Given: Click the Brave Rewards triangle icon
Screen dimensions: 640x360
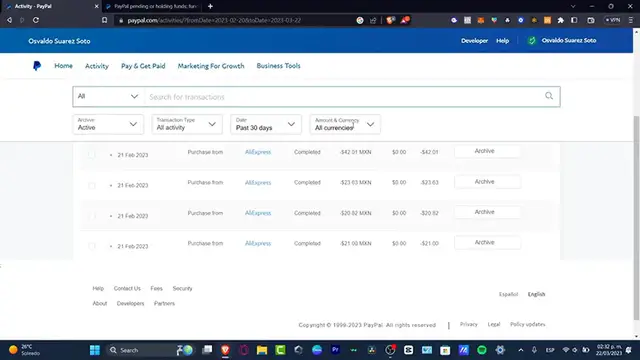Looking at the screenshot, I should [x=404, y=20].
